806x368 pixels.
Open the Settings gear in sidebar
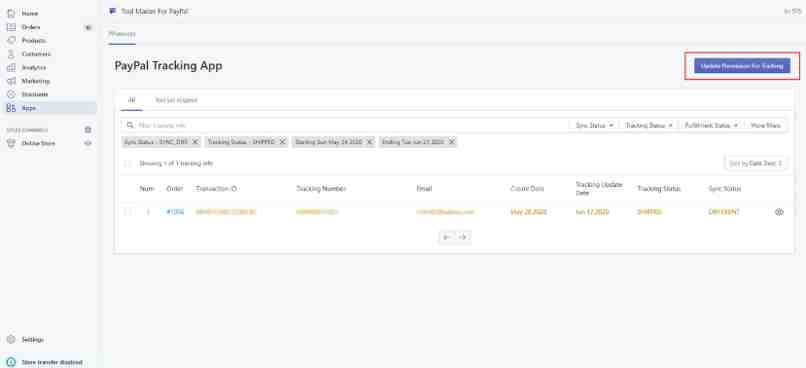11,339
